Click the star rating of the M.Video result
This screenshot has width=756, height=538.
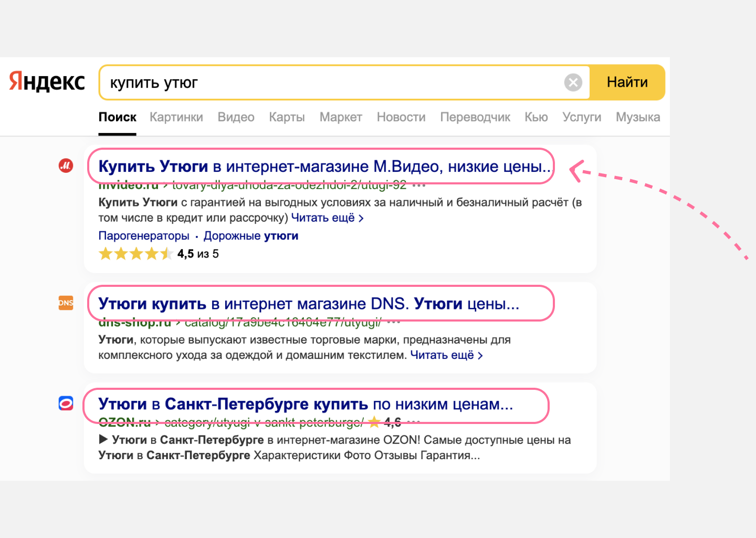(x=136, y=254)
